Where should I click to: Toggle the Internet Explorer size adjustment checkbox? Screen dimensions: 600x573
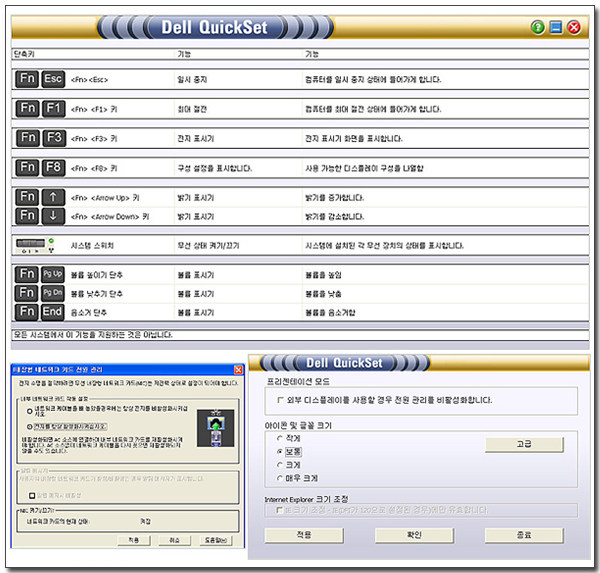[280, 510]
